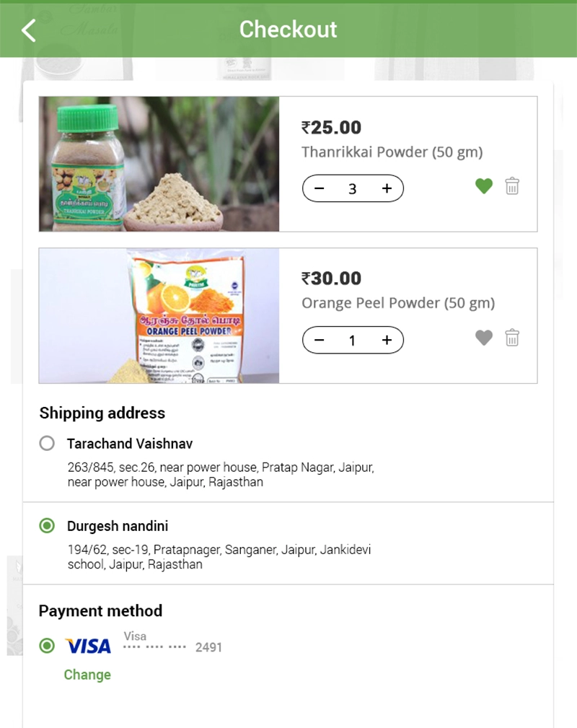Click the Thanrikkai Powder (50 gm) product name

pos(392,152)
